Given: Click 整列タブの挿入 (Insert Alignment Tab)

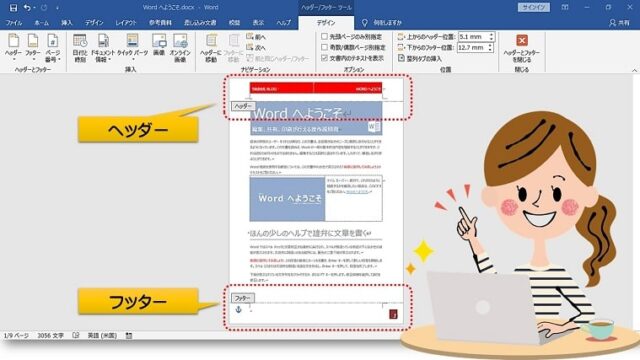Looking at the screenshot, I should click(420, 59).
